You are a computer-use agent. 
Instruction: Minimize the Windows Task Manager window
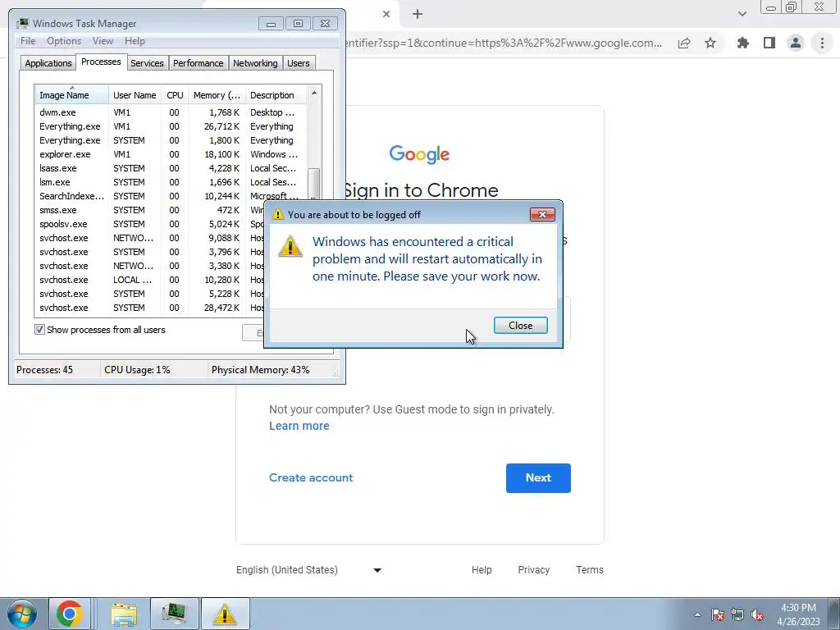click(x=271, y=24)
